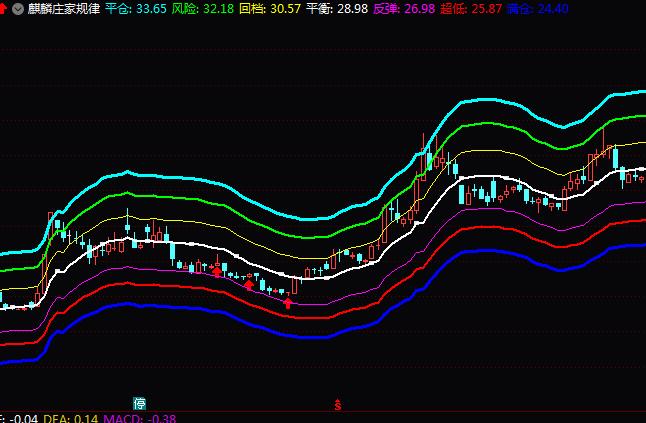Screen dimensions: 646x423
Task: Select the 麒麟庄家规律 indicator name
Action: click(x=62, y=8)
